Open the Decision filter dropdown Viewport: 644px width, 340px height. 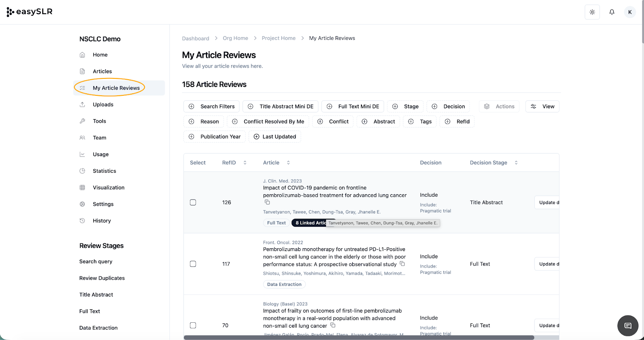pyautogui.click(x=448, y=107)
